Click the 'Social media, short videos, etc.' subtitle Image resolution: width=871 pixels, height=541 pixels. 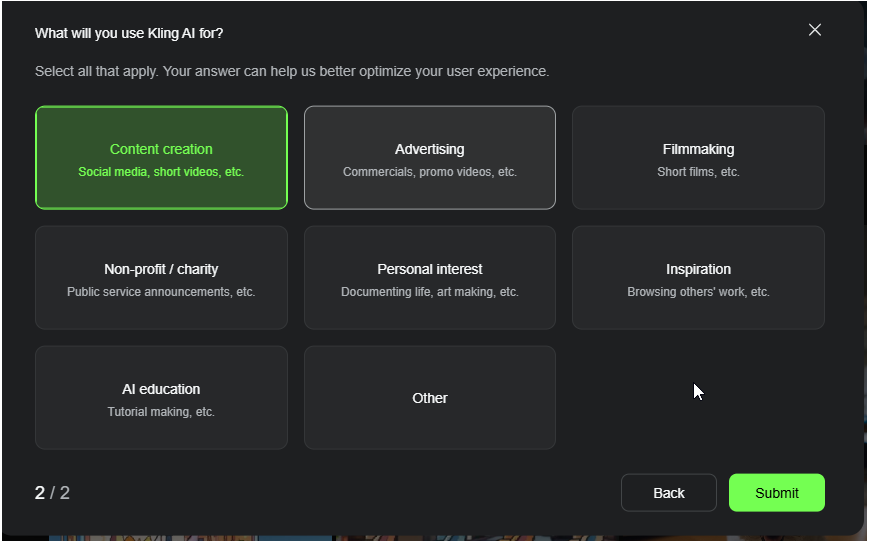point(161,172)
